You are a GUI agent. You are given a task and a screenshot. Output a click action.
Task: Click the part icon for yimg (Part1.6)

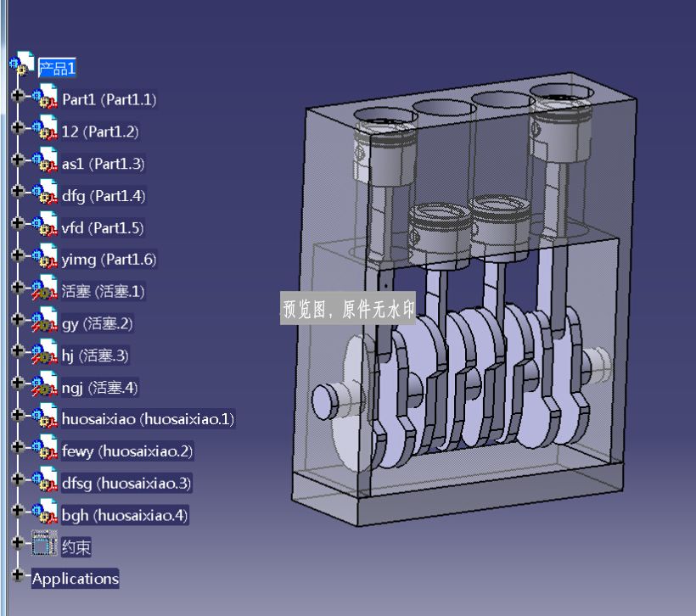pos(44,256)
